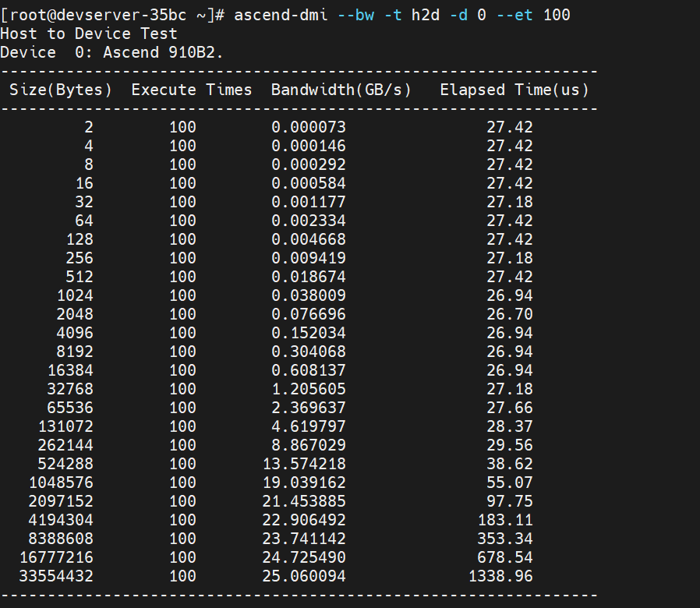The width and height of the screenshot is (700, 608).
Task: Click elapsed time 183.11
Action: tap(505, 521)
